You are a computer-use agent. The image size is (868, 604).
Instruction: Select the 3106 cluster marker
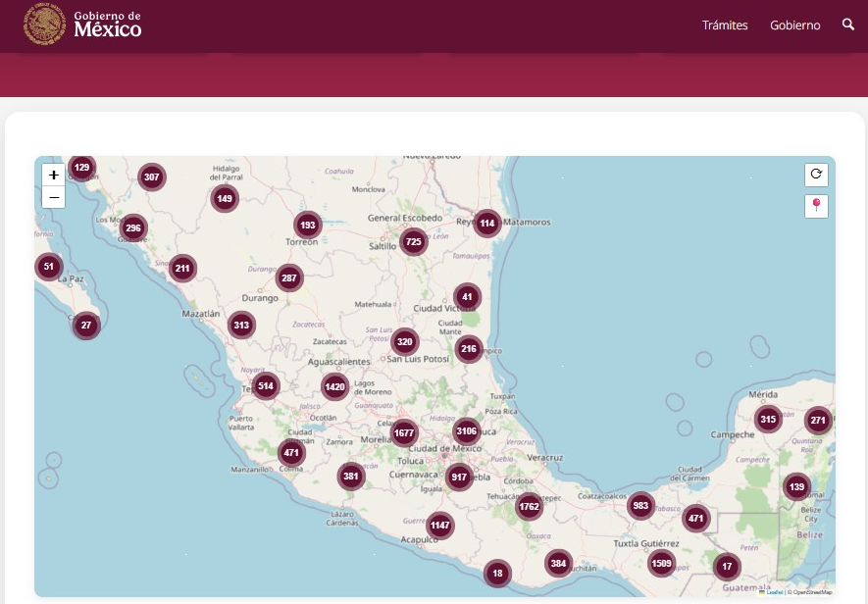pos(467,431)
